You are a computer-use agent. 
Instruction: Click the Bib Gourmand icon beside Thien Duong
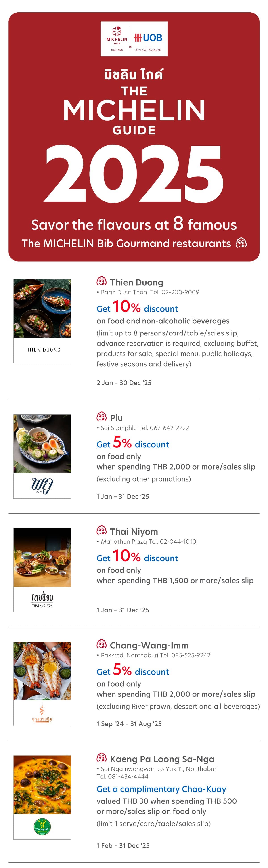point(101,281)
